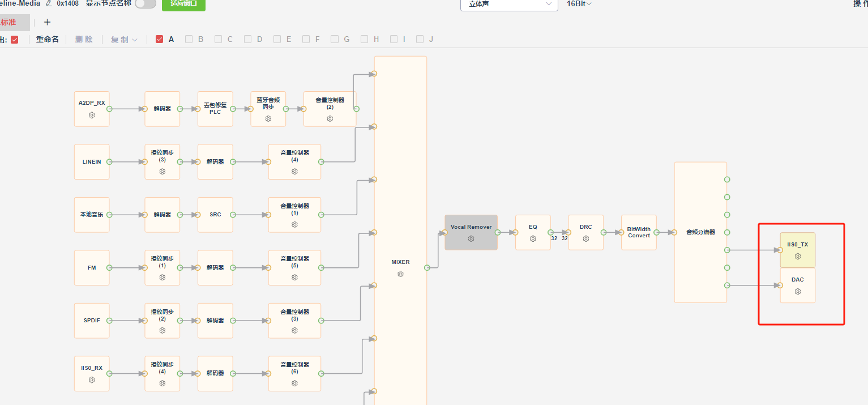This screenshot has width=868, height=405.
Task: Add a new tab with the plus button
Action: (x=47, y=22)
